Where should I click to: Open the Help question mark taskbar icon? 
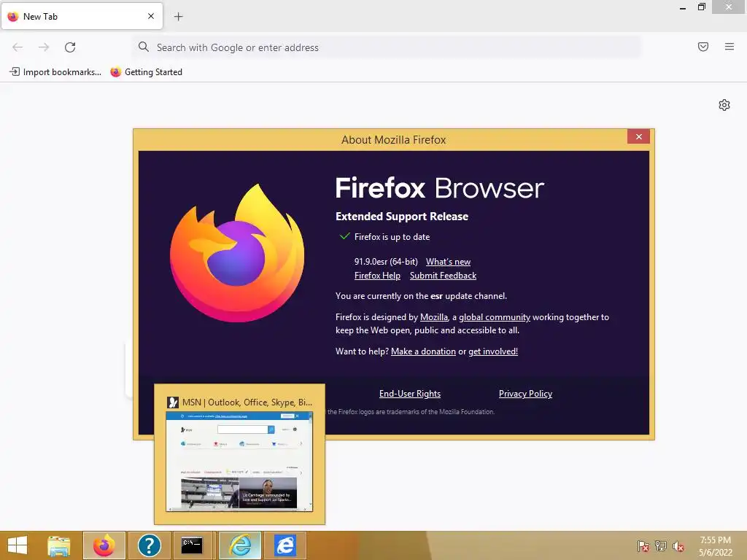coord(149,545)
